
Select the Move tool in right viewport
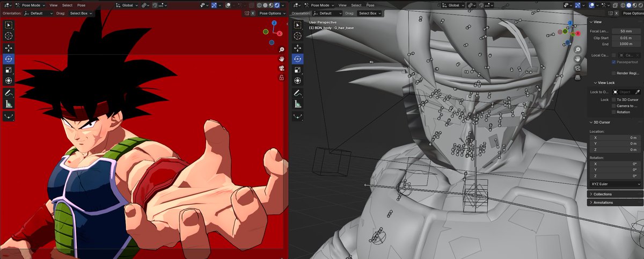[298, 48]
